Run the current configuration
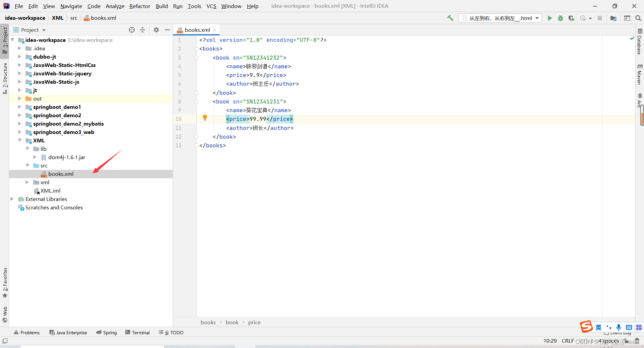Screen dimensions: 644x348 coord(550,18)
